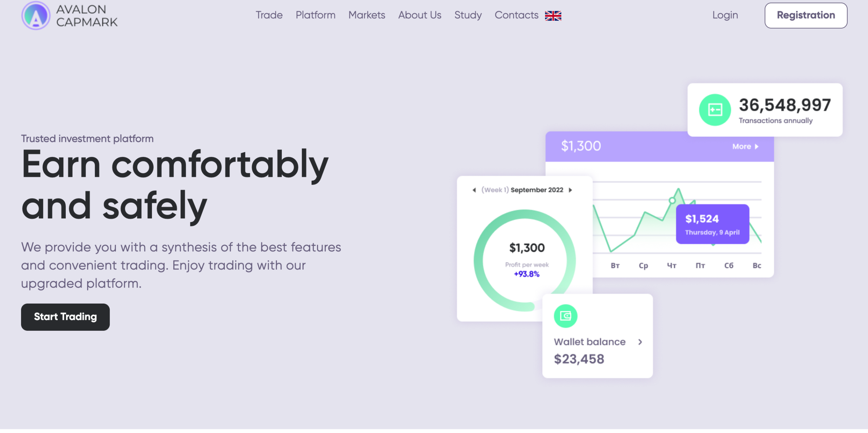This screenshot has width=868, height=433.
Task: Click the circular weekly profit progress ring
Action: (x=525, y=260)
